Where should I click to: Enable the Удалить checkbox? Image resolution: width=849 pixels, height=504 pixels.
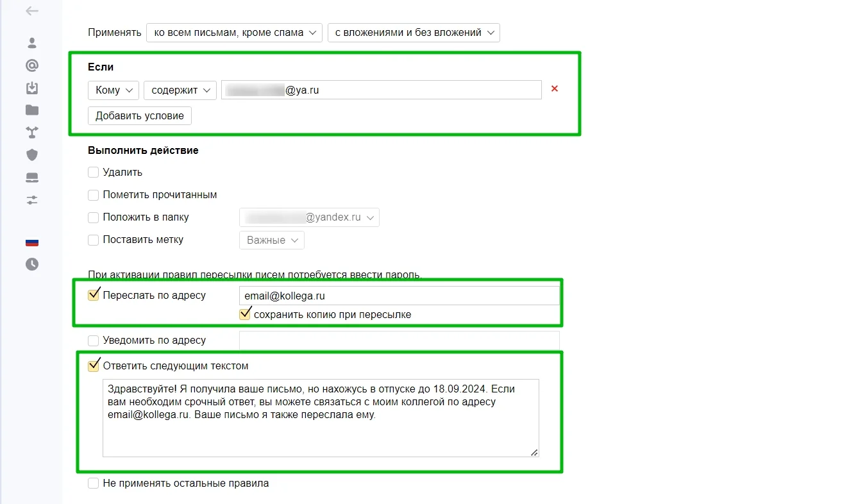tap(93, 172)
